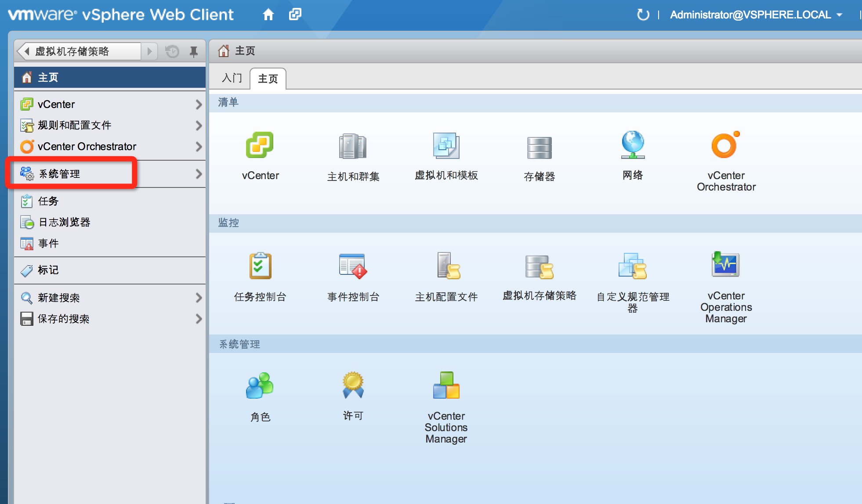Open 标记 in the navigator

110,270
